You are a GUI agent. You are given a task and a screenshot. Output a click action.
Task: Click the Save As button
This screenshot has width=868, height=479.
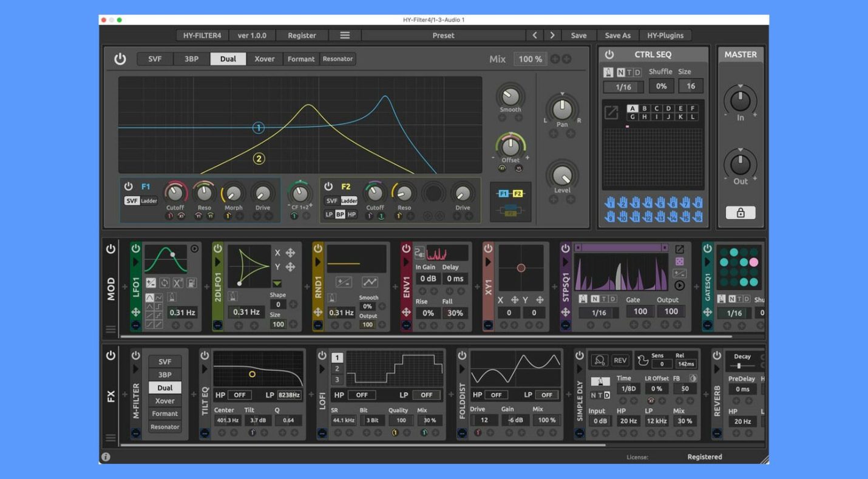617,35
